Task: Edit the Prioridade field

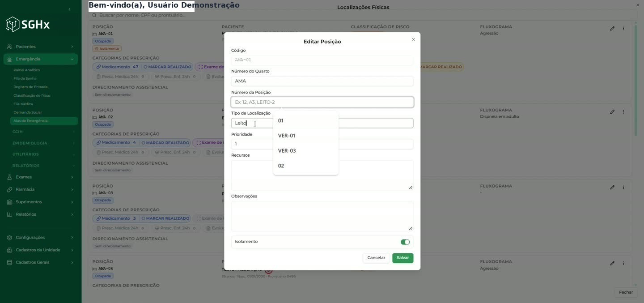Action: point(322,144)
